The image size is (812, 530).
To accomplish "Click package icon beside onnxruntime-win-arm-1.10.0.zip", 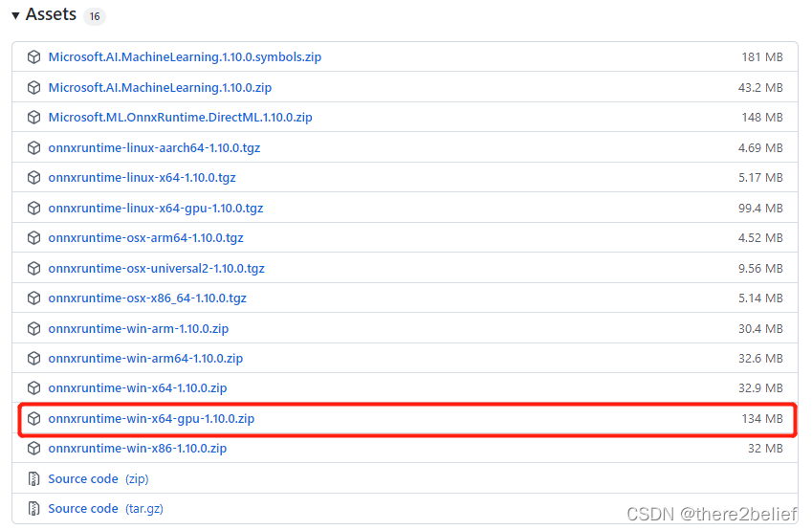I will coord(33,329).
